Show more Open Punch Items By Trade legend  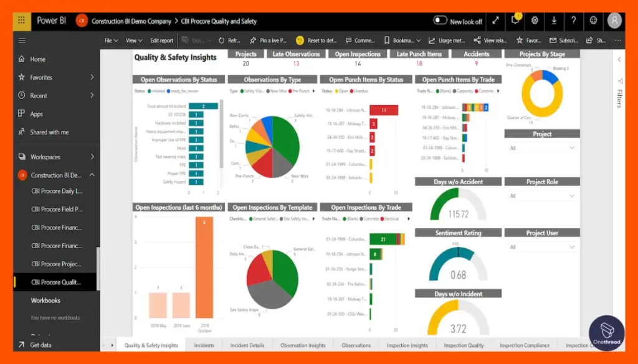(x=498, y=91)
